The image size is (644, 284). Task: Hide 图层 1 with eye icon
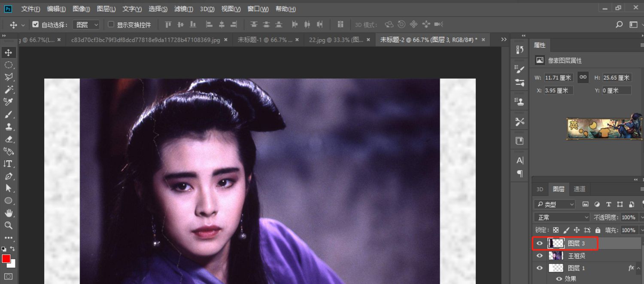[x=540, y=268]
